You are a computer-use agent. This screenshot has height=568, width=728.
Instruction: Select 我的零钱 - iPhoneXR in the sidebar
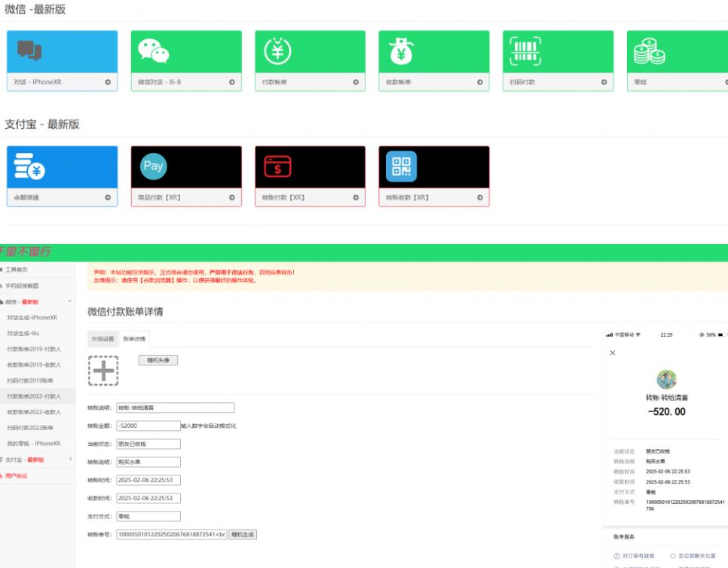(34, 444)
